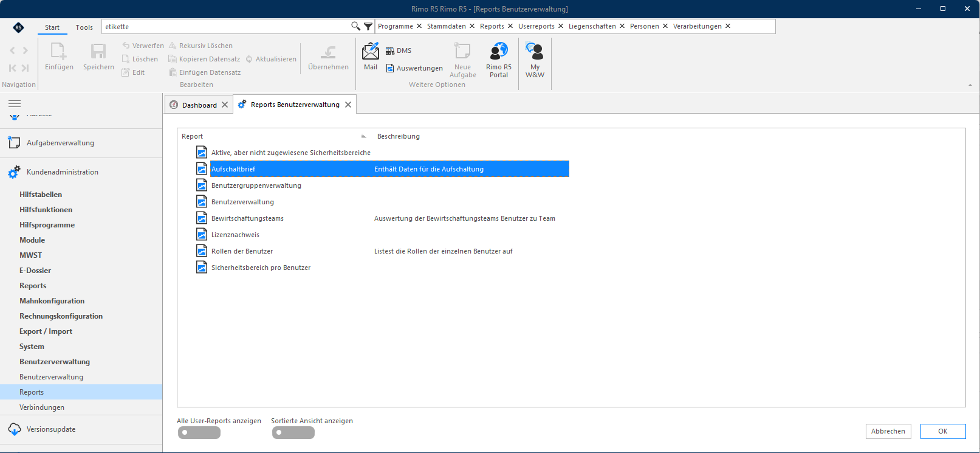Viewport: 980px width, 453px height.
Task: Collapse the ribbon with the small arrow
Action: 970,85
